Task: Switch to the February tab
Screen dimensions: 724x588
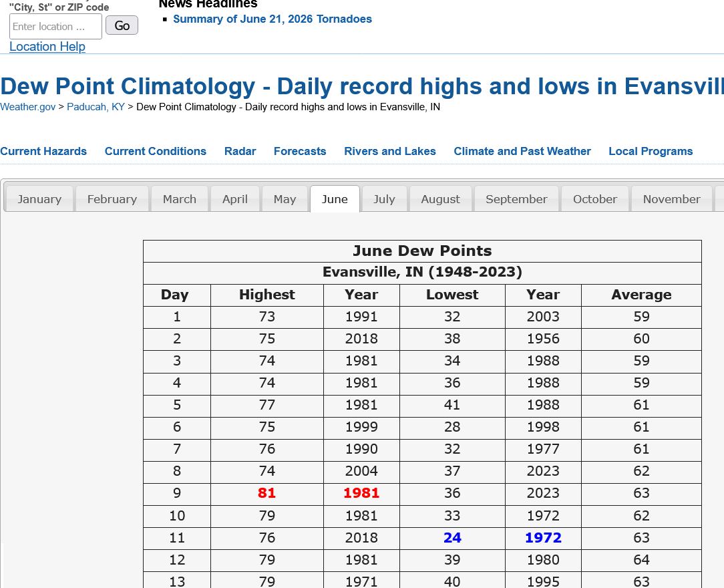Action: coord(112,199)
